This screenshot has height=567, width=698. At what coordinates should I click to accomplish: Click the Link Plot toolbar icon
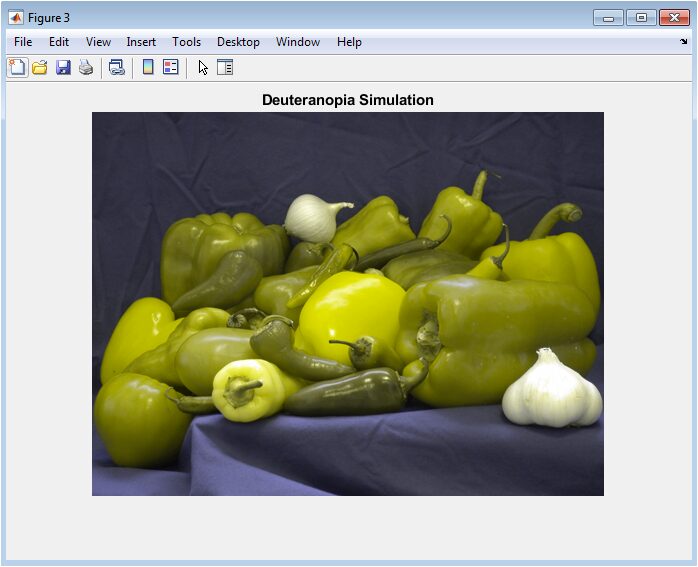point(117,68)
